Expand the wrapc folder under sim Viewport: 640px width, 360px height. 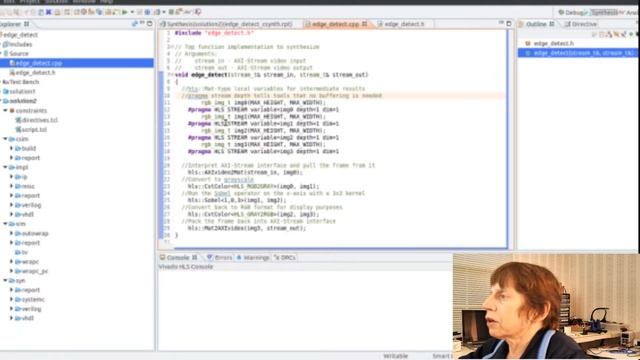(x=11, y=261)
